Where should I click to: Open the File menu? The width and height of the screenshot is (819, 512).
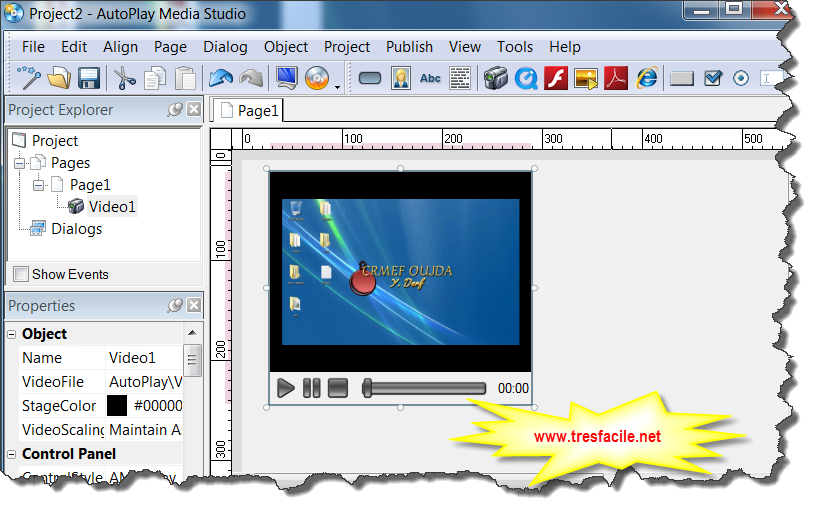(x=33, y=47)
